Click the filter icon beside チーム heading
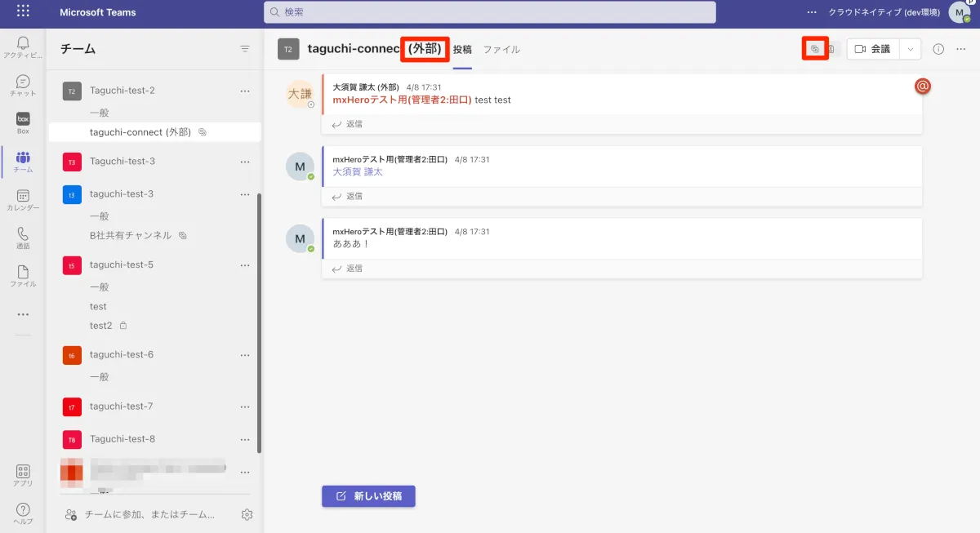 pos(245,49)
